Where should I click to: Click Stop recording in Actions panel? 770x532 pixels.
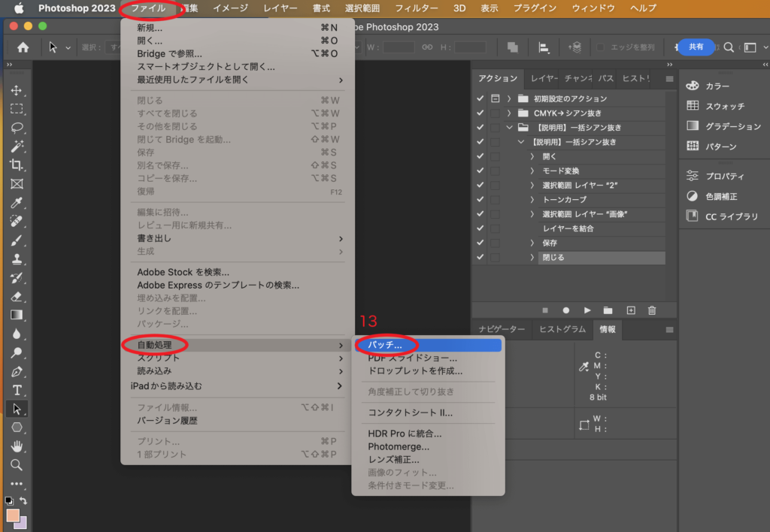544,310
